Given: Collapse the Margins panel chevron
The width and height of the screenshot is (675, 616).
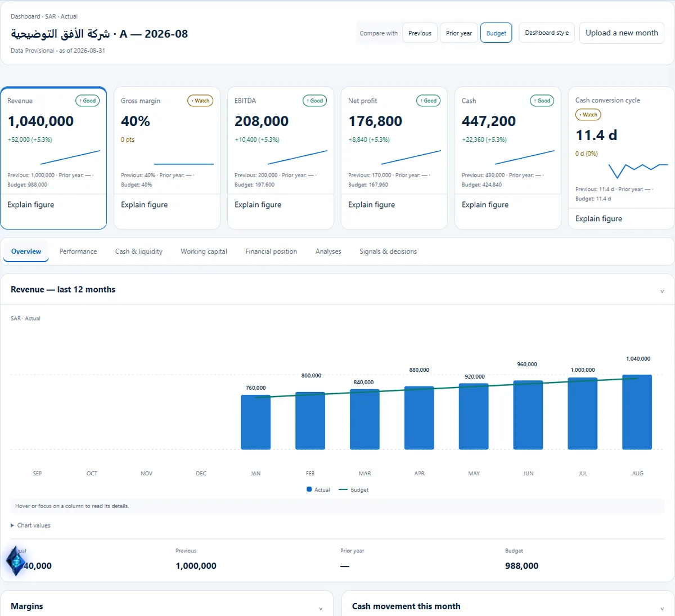Looking at the screenshot, I should [x=321, y=608].
